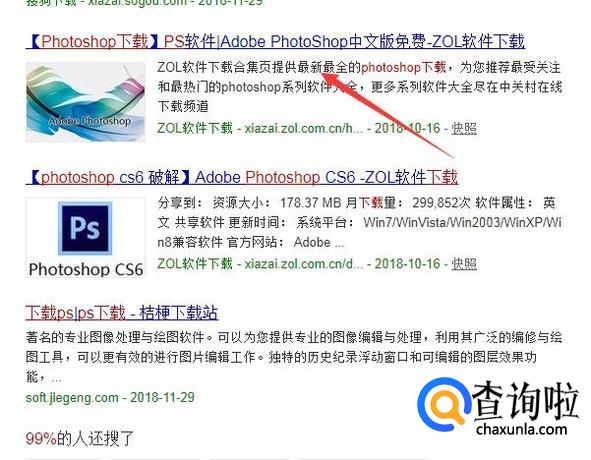This screenshot has height=460, width=591.
Task: Open the Photoshop下载 PS软件 ZOL result title
Action: 276,41
